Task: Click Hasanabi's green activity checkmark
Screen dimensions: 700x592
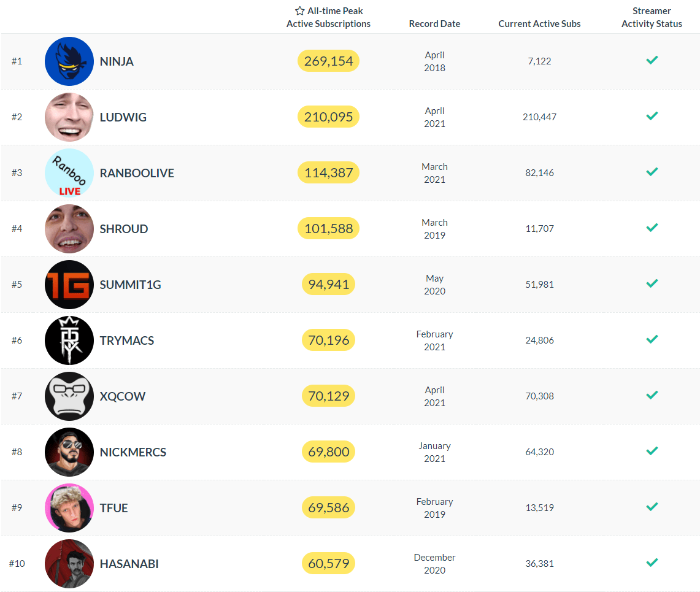Action: pyautogui.click(x=652, y=563)
